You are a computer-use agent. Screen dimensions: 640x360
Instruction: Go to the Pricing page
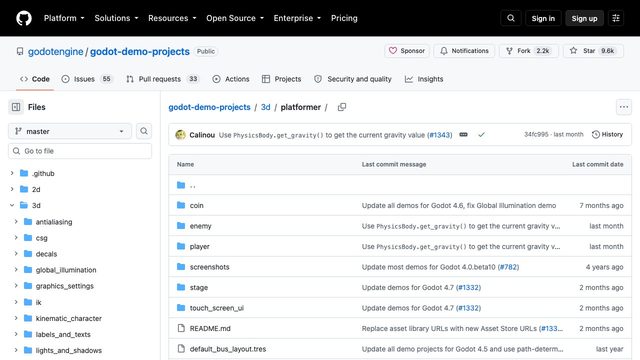(344, 18)
